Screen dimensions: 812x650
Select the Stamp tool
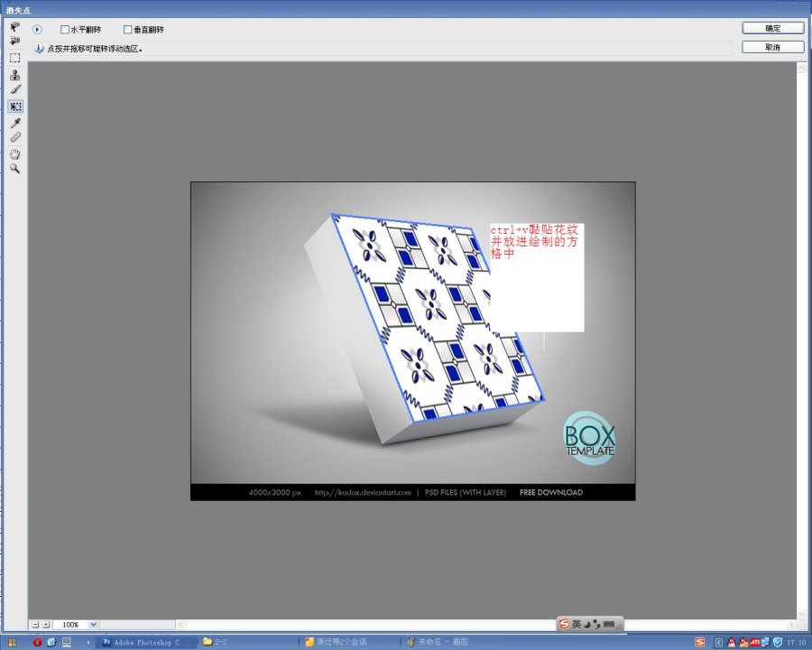tap(15, 75)
